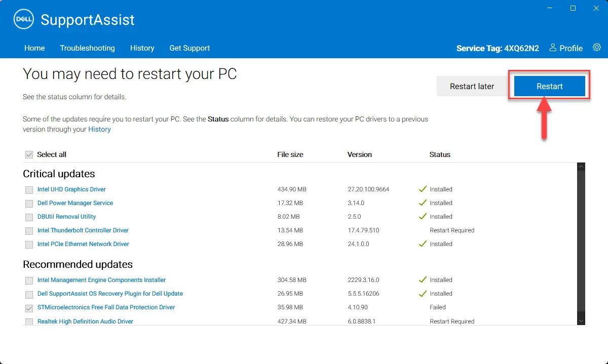Viewport: 608px width, 364px height.
Task: Click the Critical updates heading
Action: click(59, 174)
